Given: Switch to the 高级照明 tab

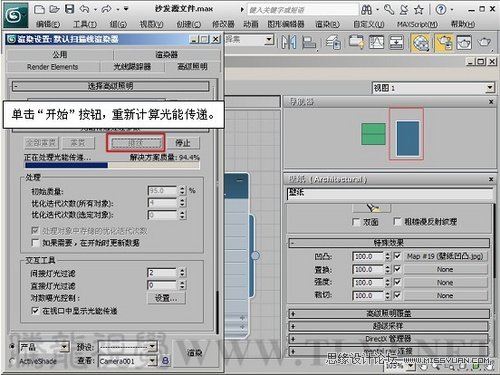Looking at the screenshot, I should (193, 67).
